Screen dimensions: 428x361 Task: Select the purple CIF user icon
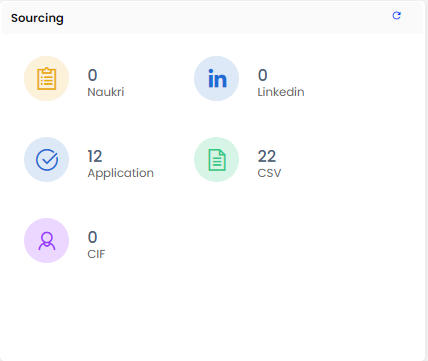pyautogui.click(x=46, y=241)
